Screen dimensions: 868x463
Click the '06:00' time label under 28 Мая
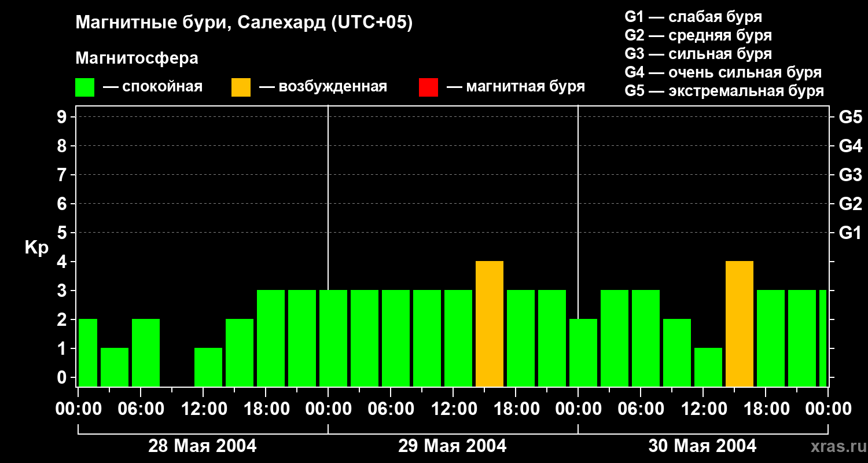coord(141,409)
